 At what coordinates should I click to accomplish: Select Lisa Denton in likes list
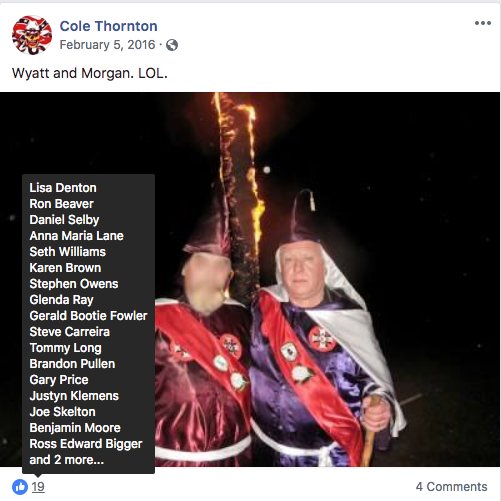tap(63, 188)
